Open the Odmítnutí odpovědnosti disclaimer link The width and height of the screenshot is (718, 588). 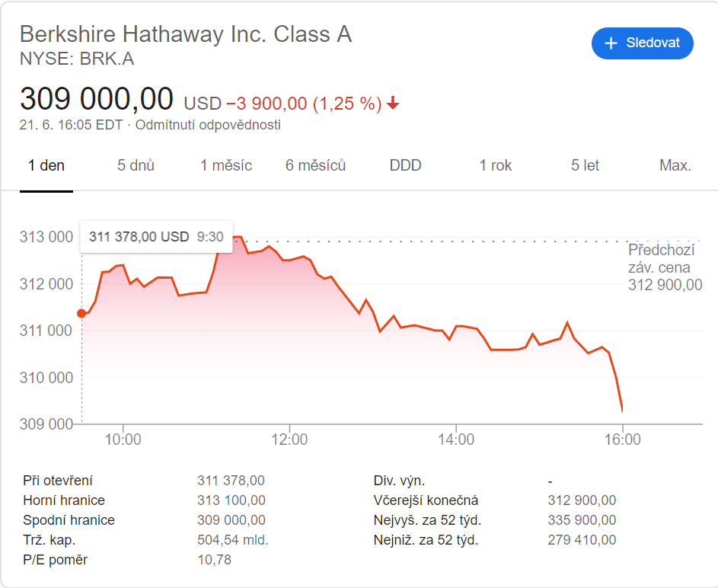click(208, 125)
